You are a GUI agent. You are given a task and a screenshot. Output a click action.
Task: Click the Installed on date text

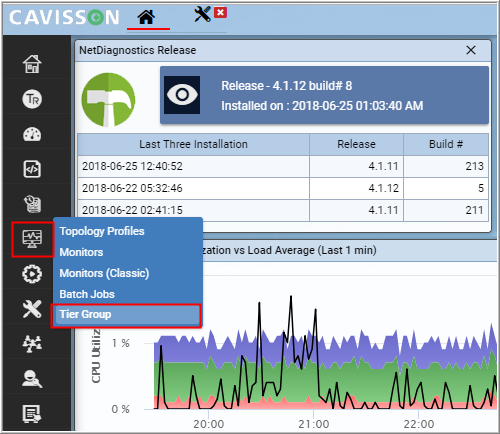(x=322, y=106)
